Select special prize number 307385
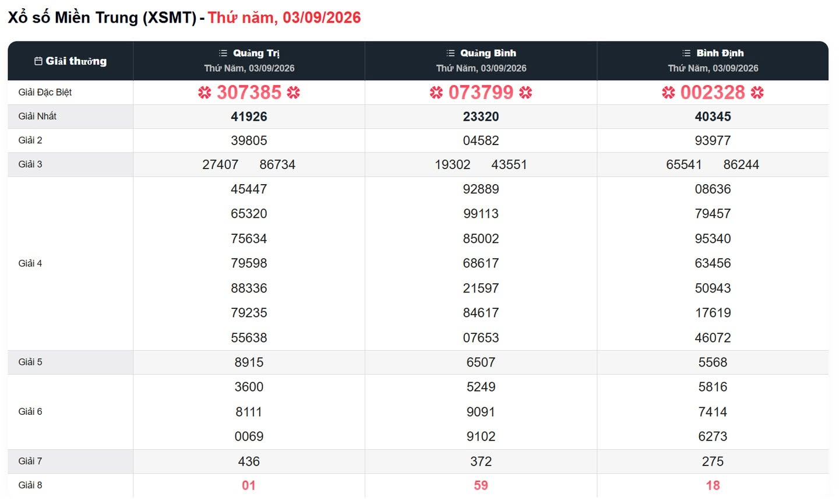Screen dimensions: 839x504 [249, 92]
